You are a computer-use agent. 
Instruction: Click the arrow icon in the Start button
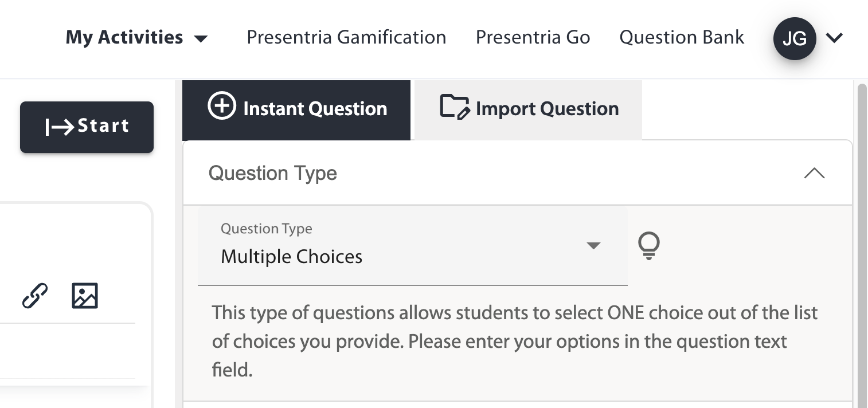[59, 127]
